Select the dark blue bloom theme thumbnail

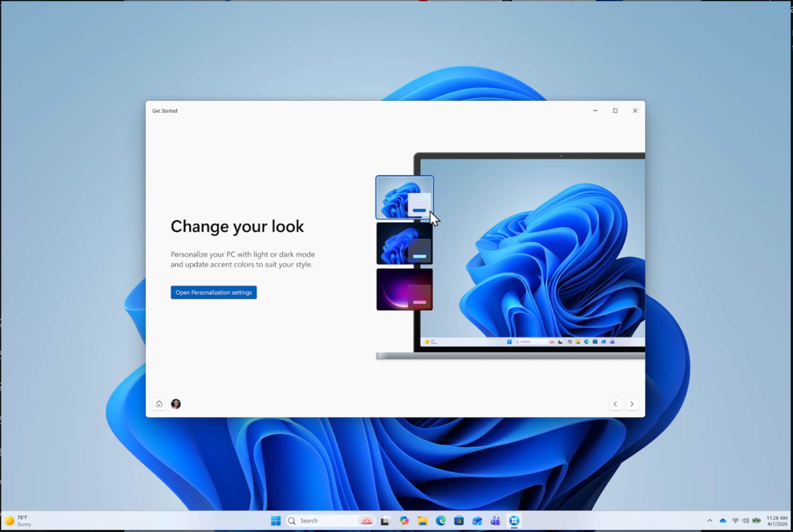[x=404, y=243]
